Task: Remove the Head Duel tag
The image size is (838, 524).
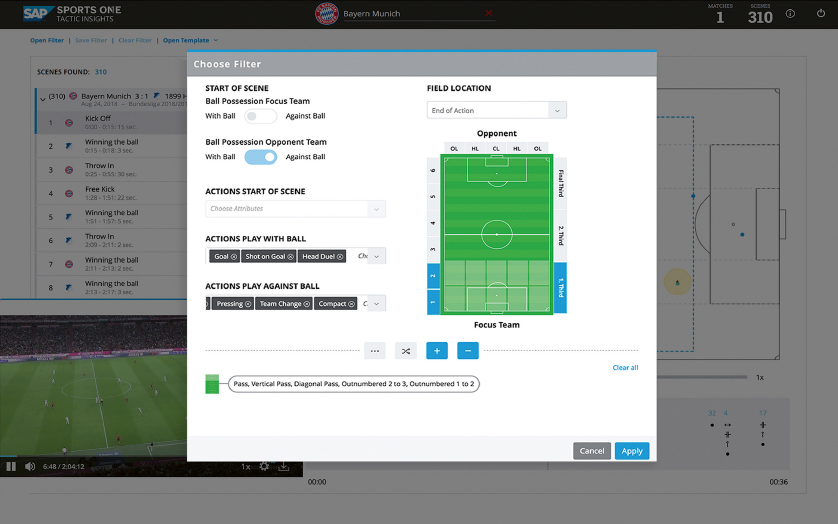Action: tap(340, 257)
